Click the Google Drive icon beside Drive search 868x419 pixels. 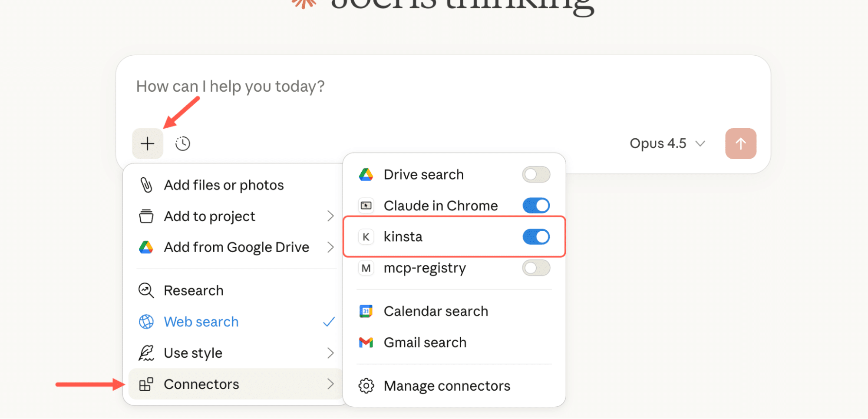point(366,174)
